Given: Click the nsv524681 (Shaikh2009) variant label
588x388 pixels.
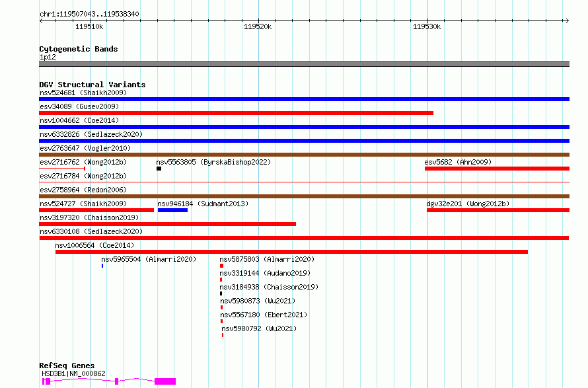Looking at the screenshot, I should (x=83, y=93).
